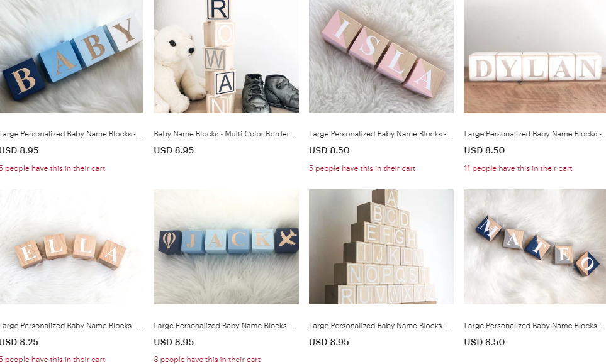The height and width of the screenshot is (364, 606).
Task: Click the listing title below the alphabet pyramid
Action: [x=381, y=326]
